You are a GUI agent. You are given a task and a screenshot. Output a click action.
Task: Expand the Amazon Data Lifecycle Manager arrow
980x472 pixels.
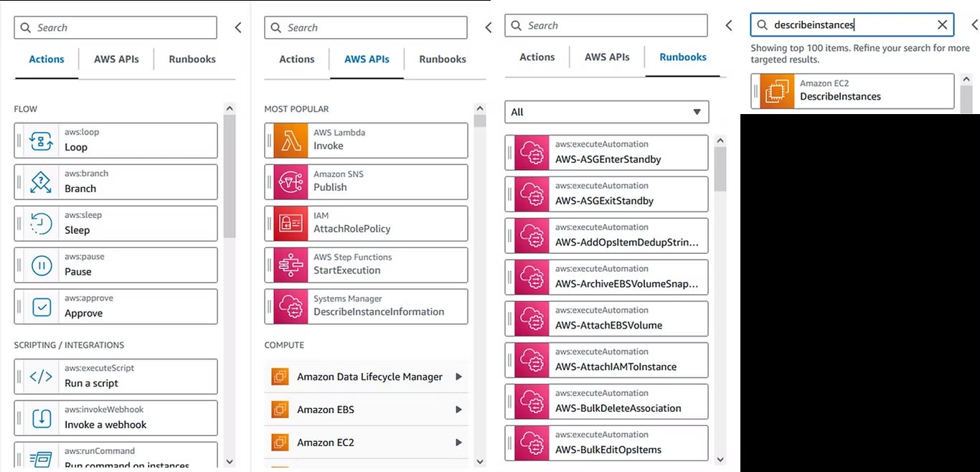pyautogui.click(x=458, y=377)
